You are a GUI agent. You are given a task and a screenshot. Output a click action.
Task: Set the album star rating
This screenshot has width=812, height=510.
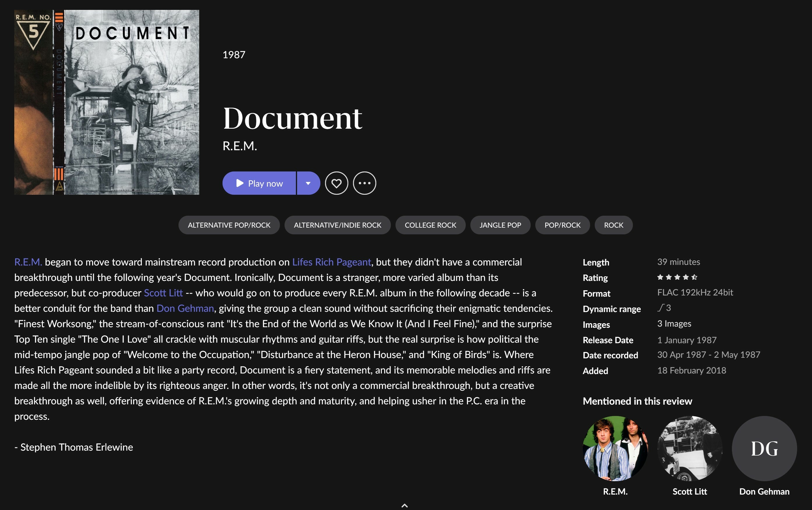(677, 277)
